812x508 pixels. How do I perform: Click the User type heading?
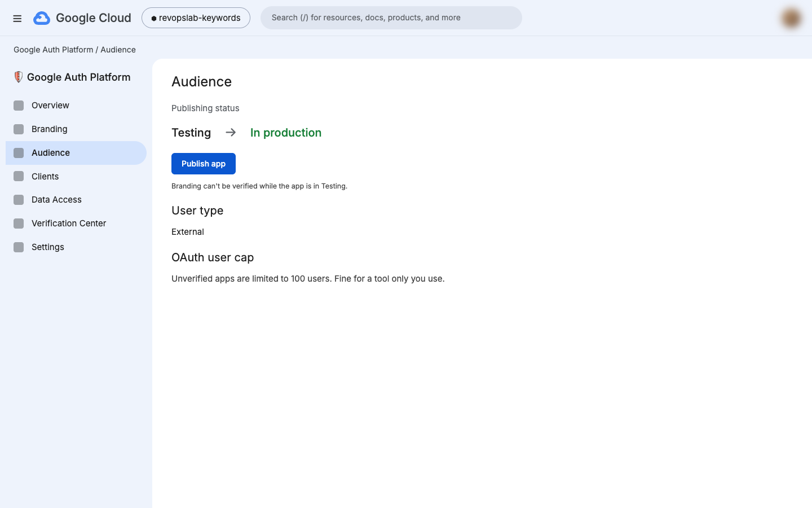click(197, 211)
